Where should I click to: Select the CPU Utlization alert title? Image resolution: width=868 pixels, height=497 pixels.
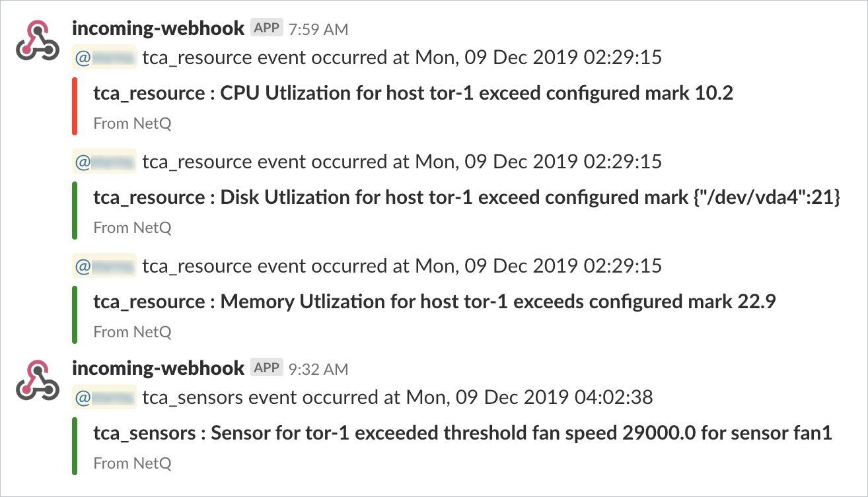(414, 93)
